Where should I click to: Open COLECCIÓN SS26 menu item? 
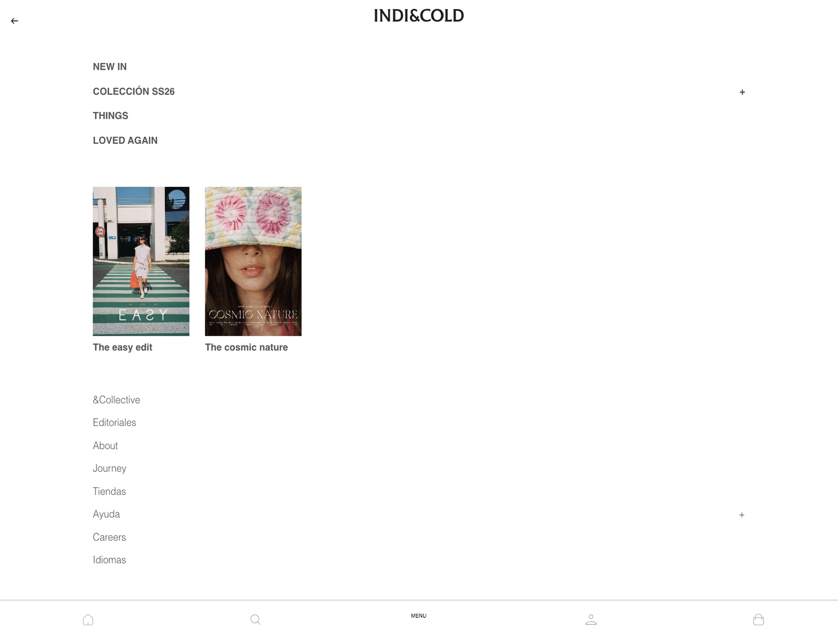click(134, 92)
